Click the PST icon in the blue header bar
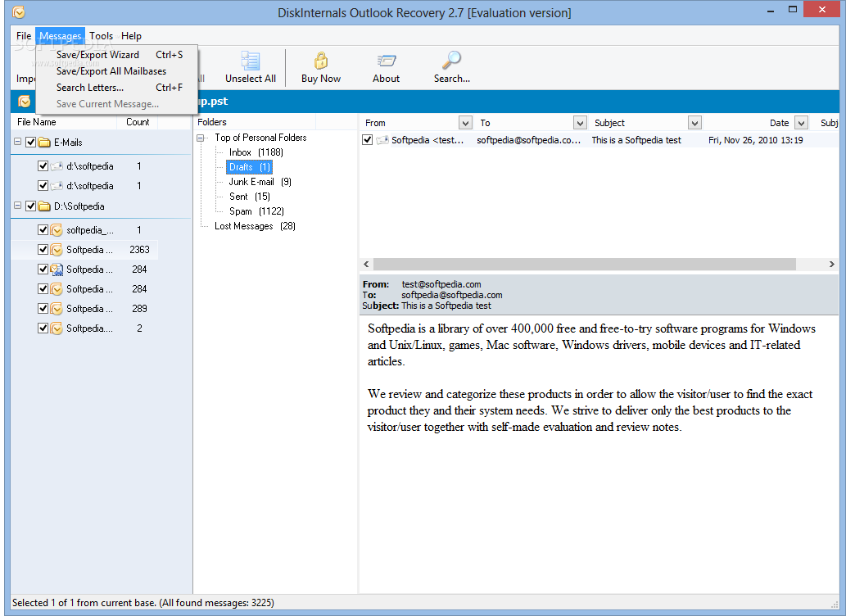The height and width of the screenshot is (616, 846). tap(25, 102)
